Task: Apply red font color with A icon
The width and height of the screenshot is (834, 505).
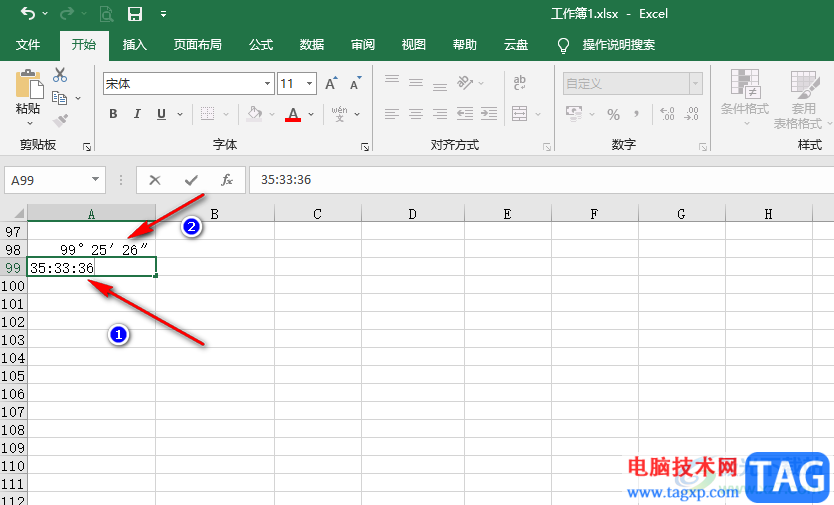Action: [x=293, y=114]
